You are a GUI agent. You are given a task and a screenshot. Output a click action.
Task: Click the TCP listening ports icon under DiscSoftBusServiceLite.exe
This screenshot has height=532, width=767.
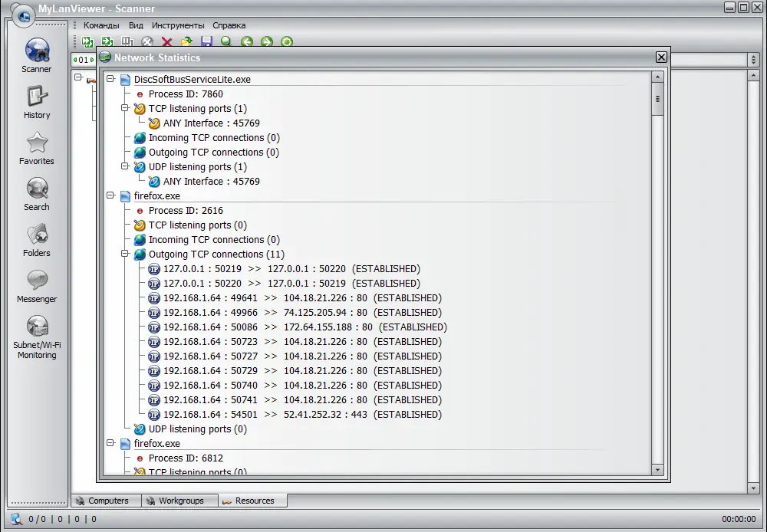click(140, 109)
